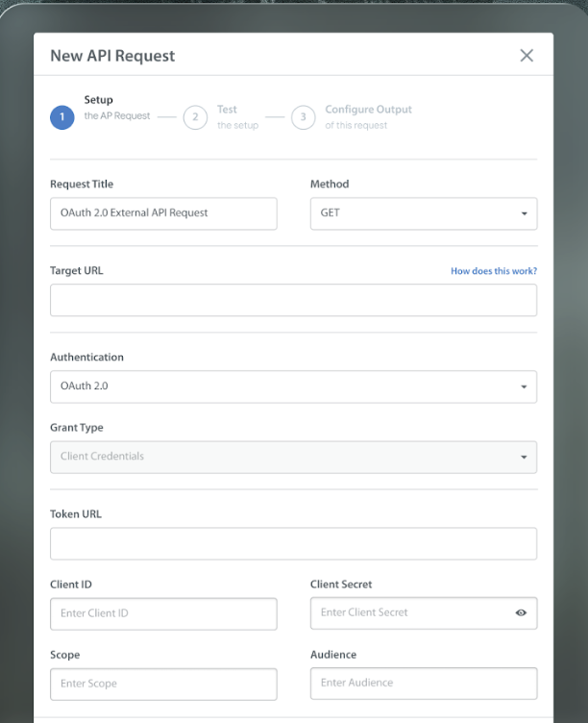
Task: Expand the Authentication dropdown showing OAuth 2.0
Action: click(x=293, y=386)
